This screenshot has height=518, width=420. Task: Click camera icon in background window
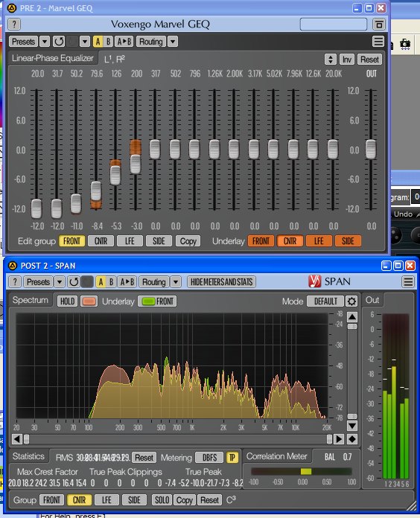point(405,44)
